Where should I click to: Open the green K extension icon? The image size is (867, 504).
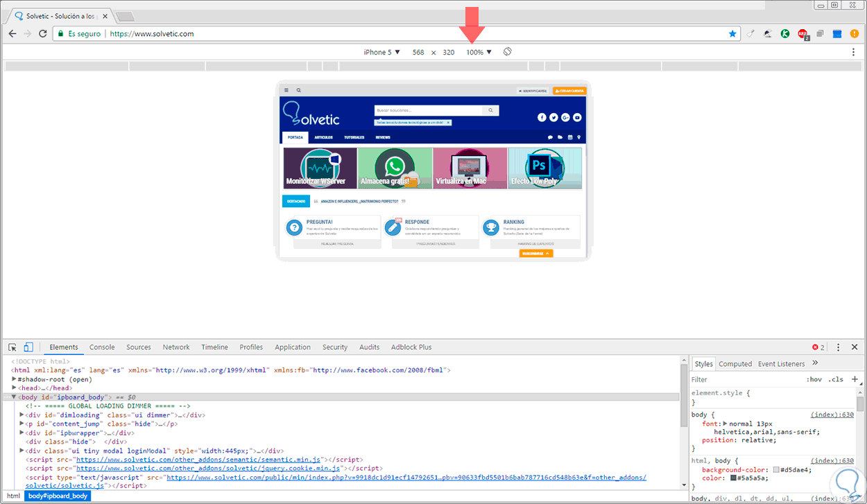pos(785,33)
